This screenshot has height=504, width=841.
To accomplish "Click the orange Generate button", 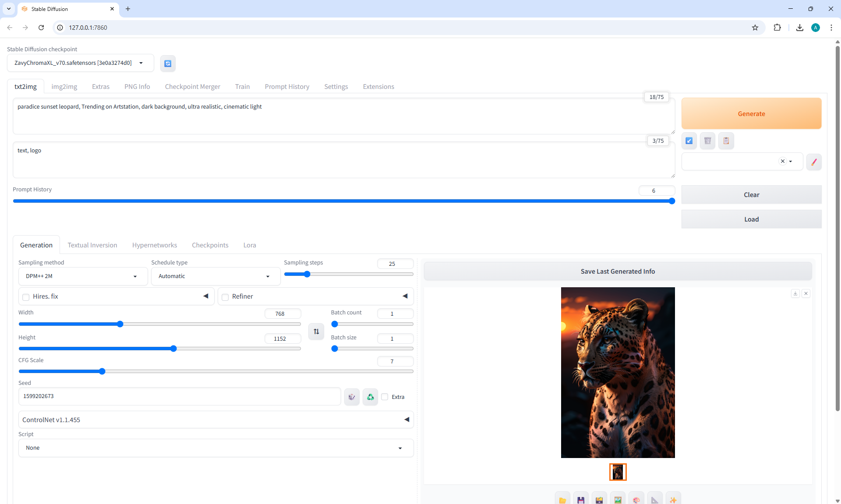I will [751, 114].
